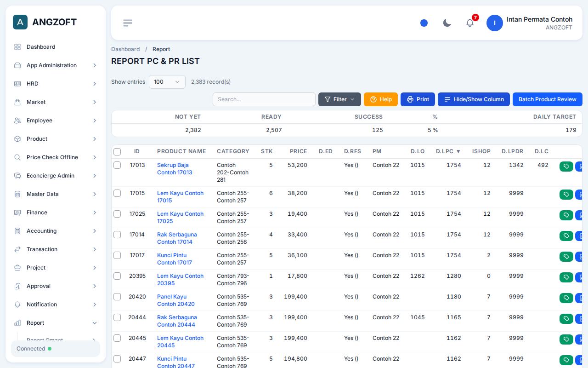
Task: Check the row 17017 checkbox
Action: 117,255
